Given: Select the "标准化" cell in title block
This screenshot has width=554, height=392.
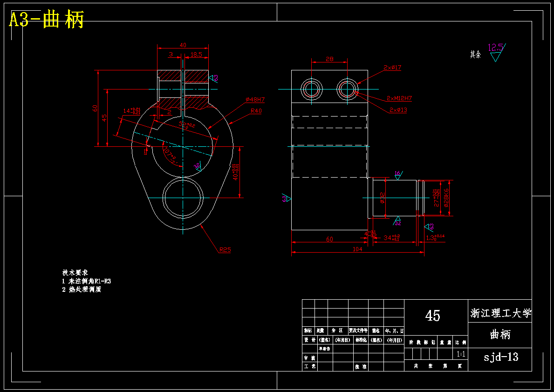Looking at the screenshot, I should tap(361, 340).
